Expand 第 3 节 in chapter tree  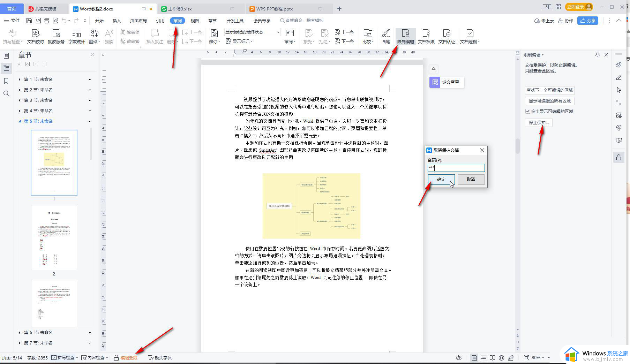20,100
